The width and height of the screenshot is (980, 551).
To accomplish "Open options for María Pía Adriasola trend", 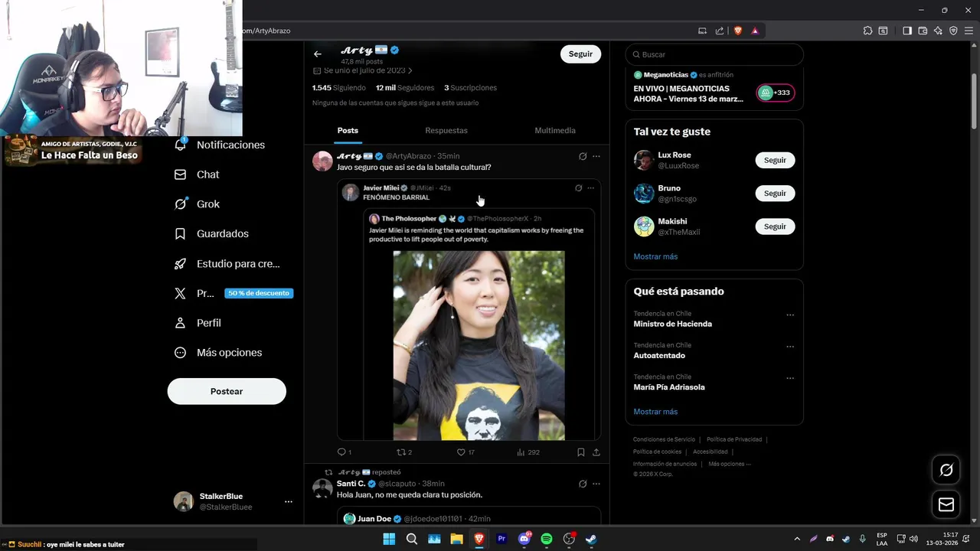I will 790,378.
